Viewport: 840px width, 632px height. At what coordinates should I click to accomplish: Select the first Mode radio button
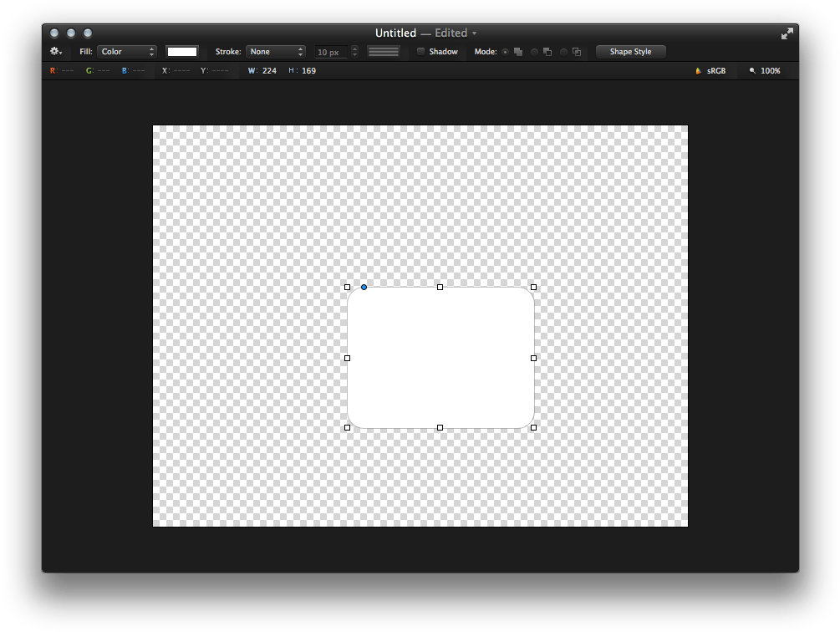tap(505, 52)
